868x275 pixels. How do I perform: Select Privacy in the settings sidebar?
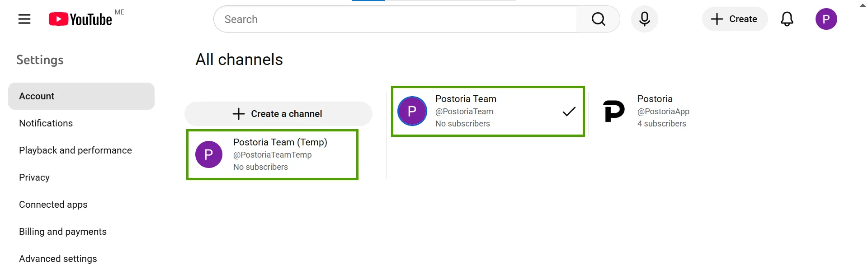point(34,177)
